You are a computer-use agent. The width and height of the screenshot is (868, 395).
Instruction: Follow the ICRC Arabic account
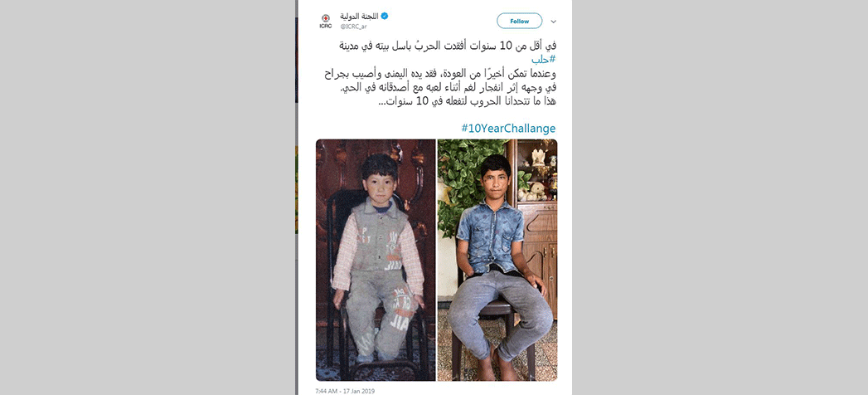coord(519,21)
